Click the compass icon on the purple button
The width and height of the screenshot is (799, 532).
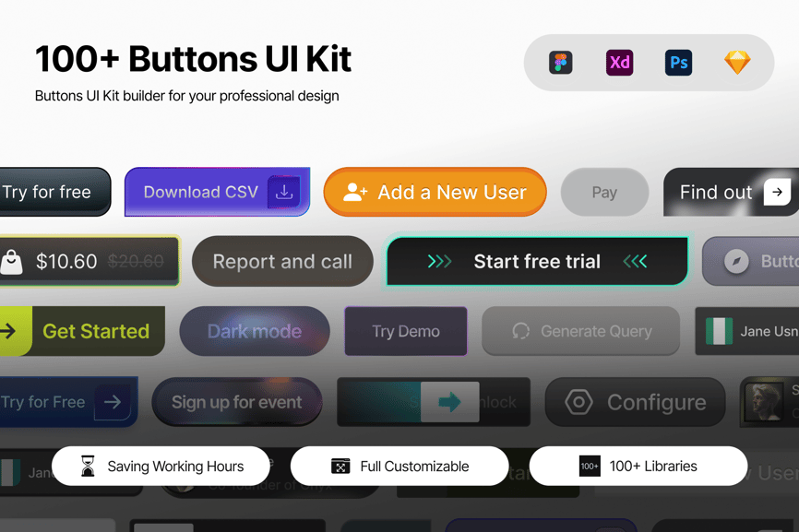click(x=736, y=262)
